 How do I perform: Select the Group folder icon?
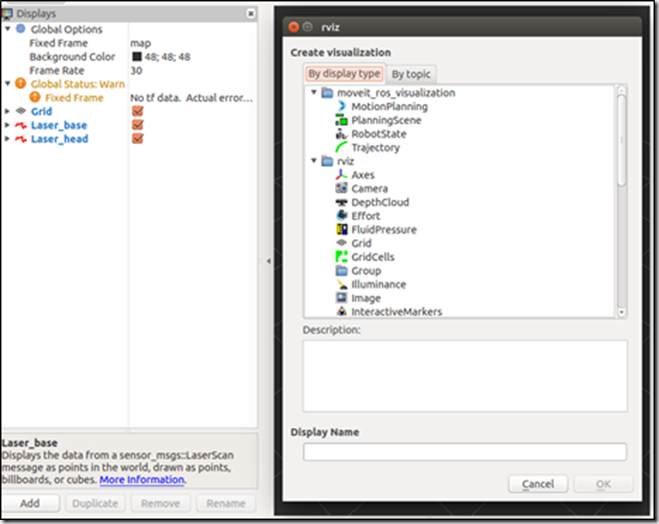click(342, 270)
